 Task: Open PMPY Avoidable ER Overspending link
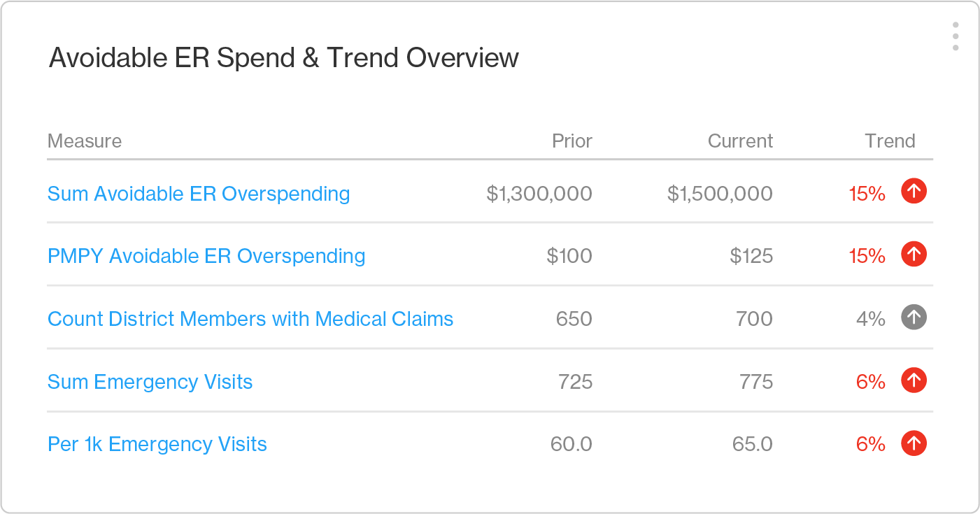coord(206,256)
